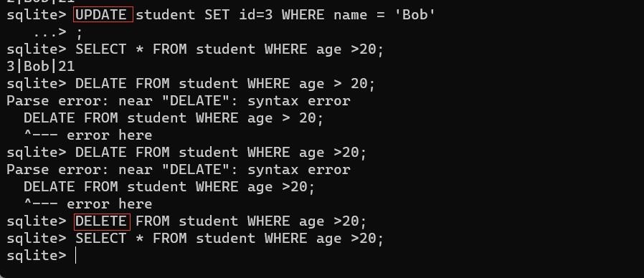Click the first Parse error message line
Screen dimensions: 644x278
179,101
